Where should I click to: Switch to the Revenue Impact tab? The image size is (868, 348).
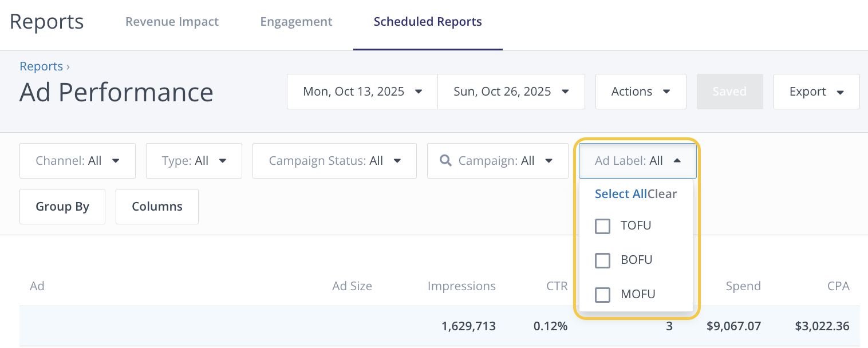coord(172,22)
